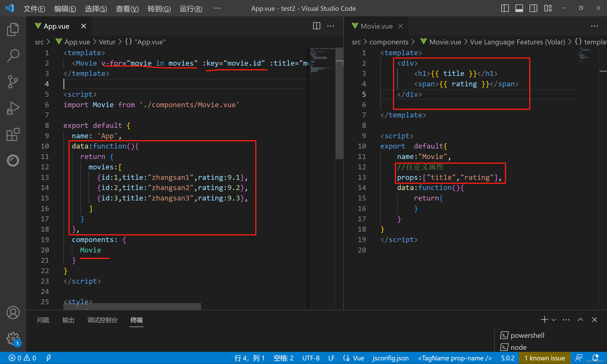The image size is (607, 364).
Task: Open the 编辑(E) menu
Action: (x=65, y=9)
